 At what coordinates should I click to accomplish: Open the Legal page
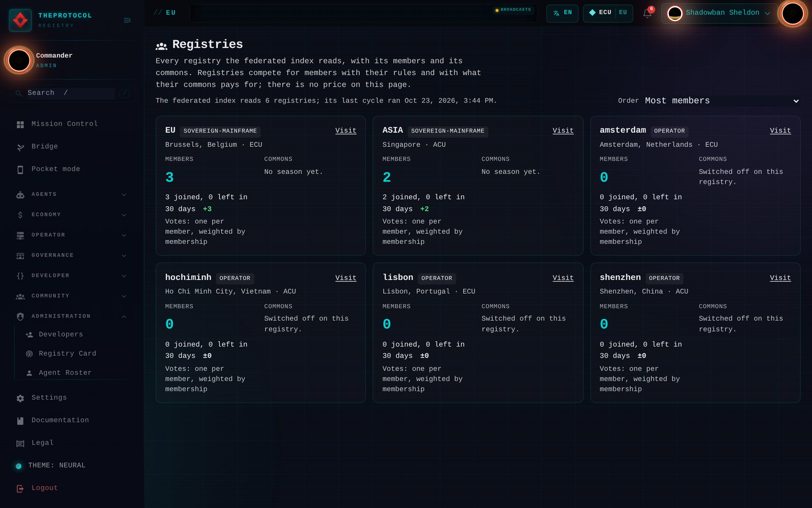tap(43, 443)
